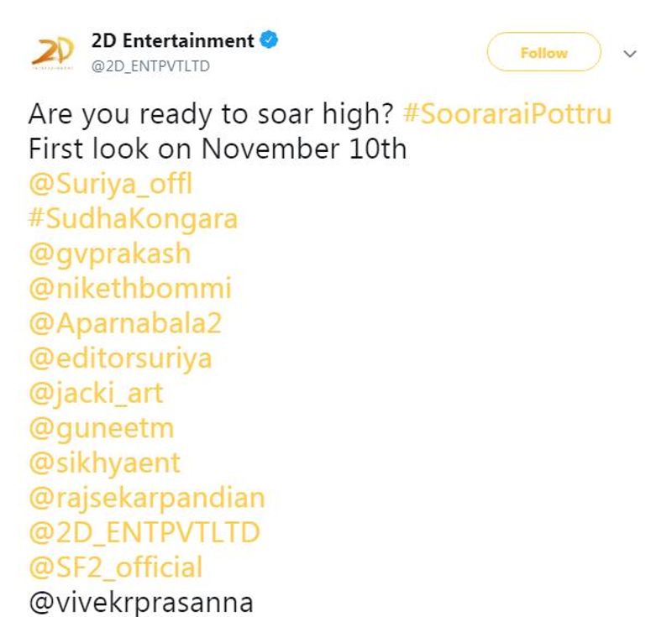Click the blue verified badge icon
This screenshot has width=672, height=617.
269,40
